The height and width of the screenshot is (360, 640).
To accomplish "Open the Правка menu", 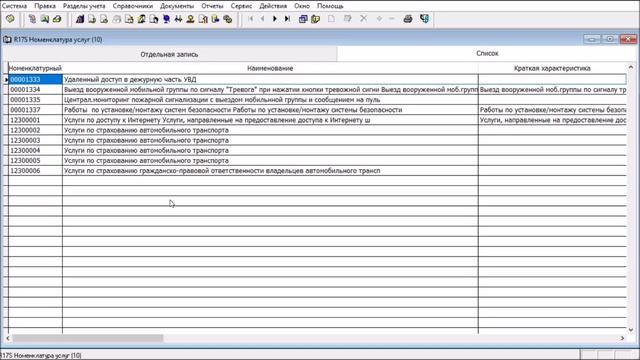I will point(45,6).
